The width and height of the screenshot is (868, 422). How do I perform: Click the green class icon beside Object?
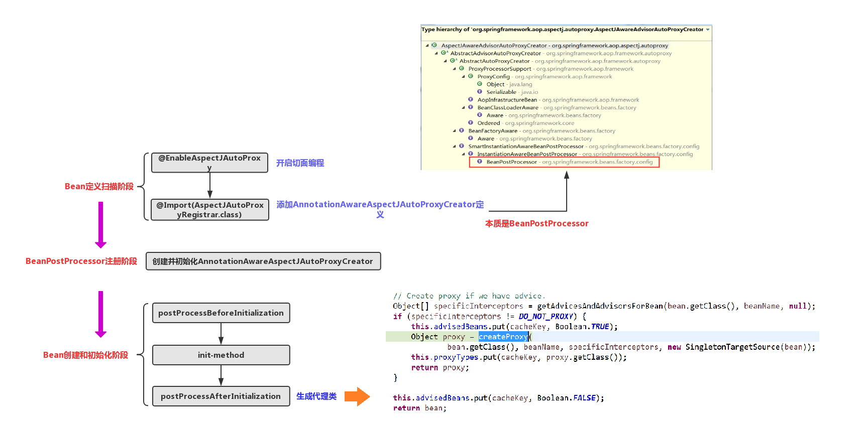(x=480, y=84)
